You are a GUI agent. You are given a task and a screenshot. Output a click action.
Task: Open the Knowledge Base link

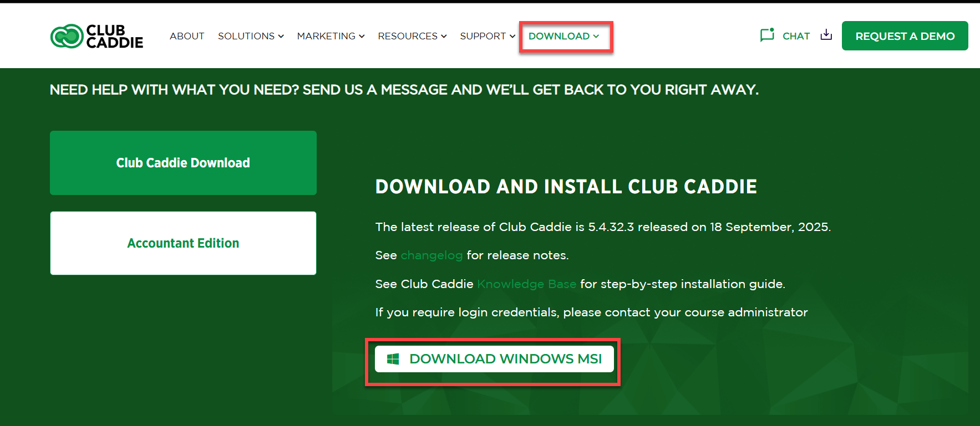tap(526, 284)
